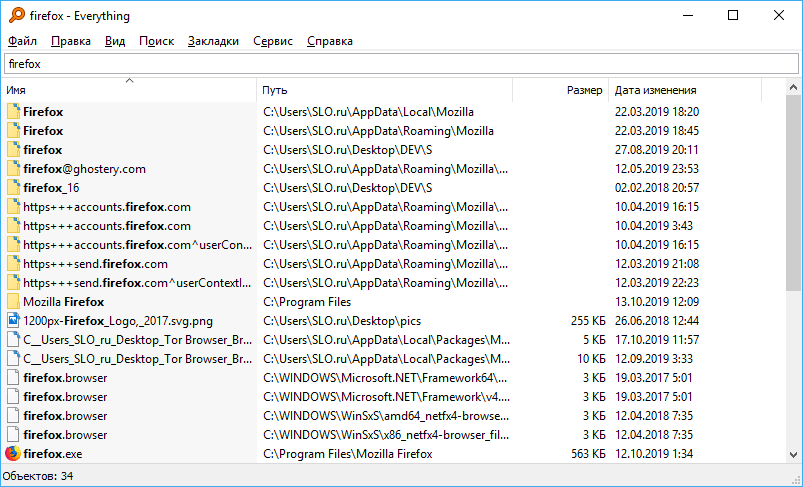Sort results by the Размер column header
Screen dimensions: 803x487
point(560,91)
